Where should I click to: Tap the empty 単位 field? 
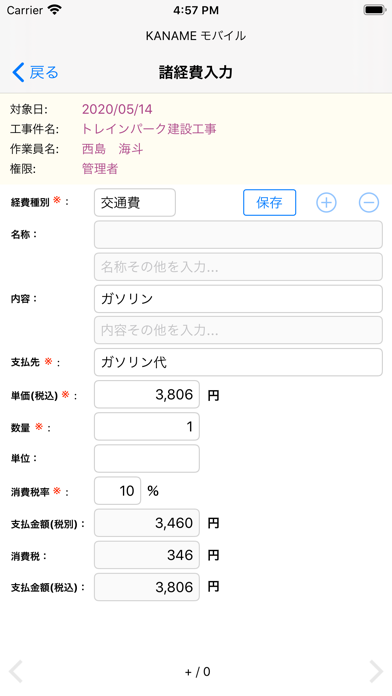147,459
